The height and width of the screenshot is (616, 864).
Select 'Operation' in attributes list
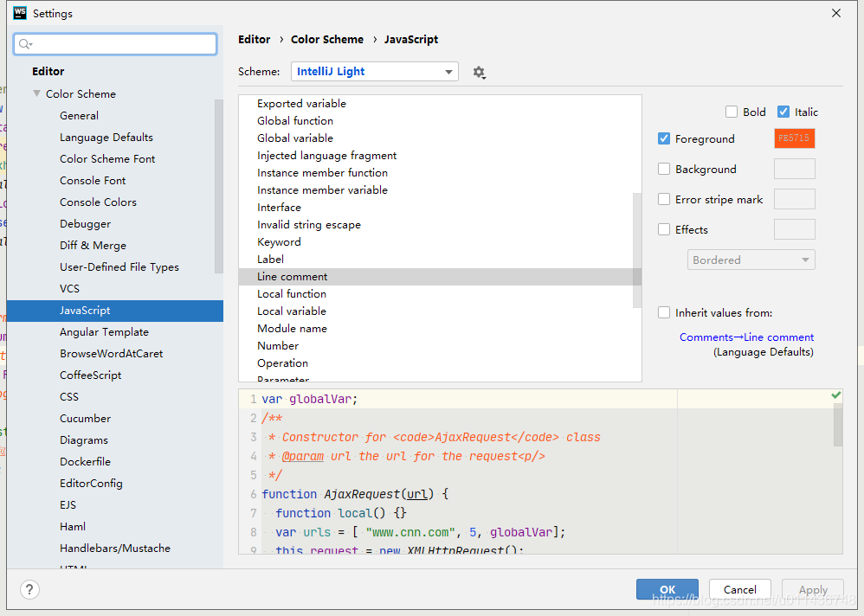click(x=283, y=363)
